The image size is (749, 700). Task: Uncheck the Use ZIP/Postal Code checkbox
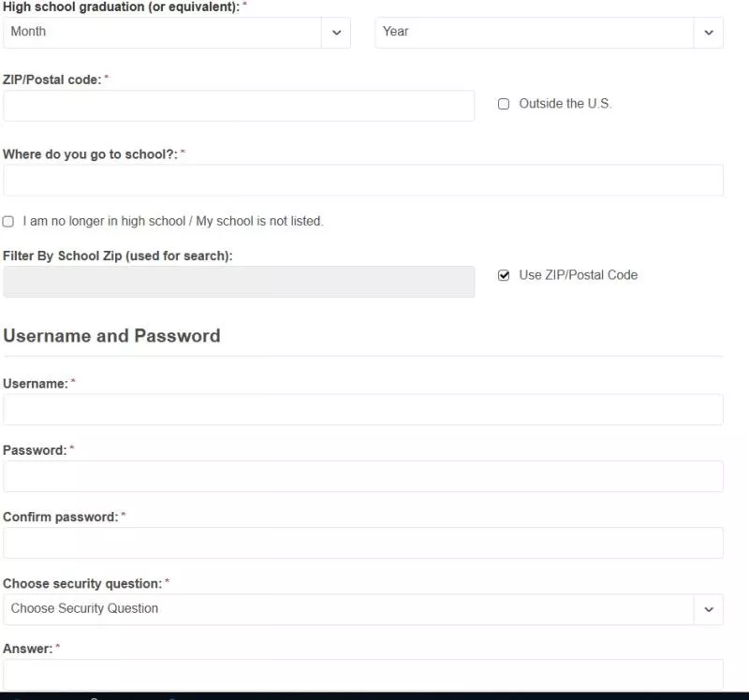click(x=504, y=275)
